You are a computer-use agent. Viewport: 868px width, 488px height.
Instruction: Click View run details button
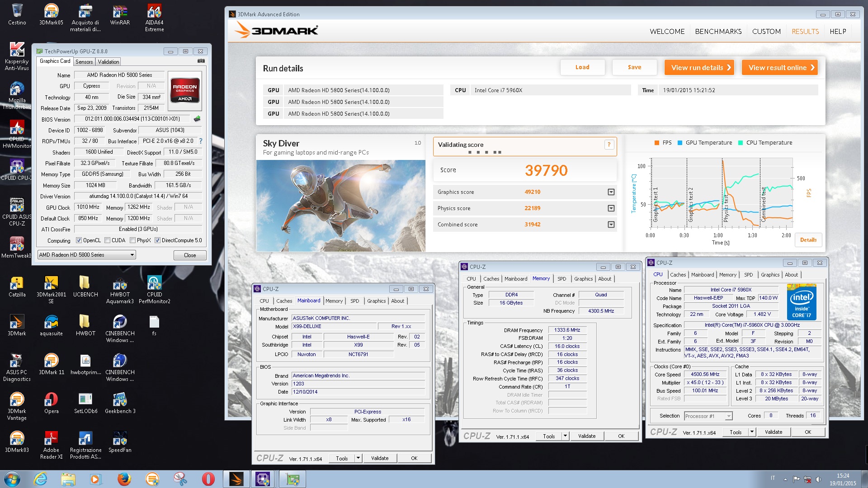[699, 67]
